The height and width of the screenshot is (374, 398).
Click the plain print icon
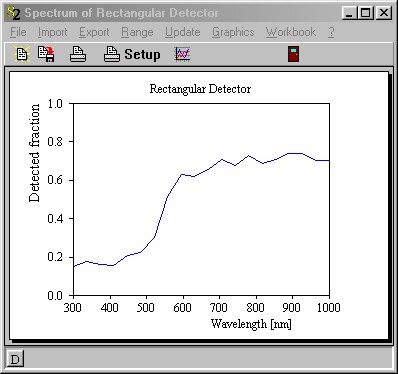78,54
